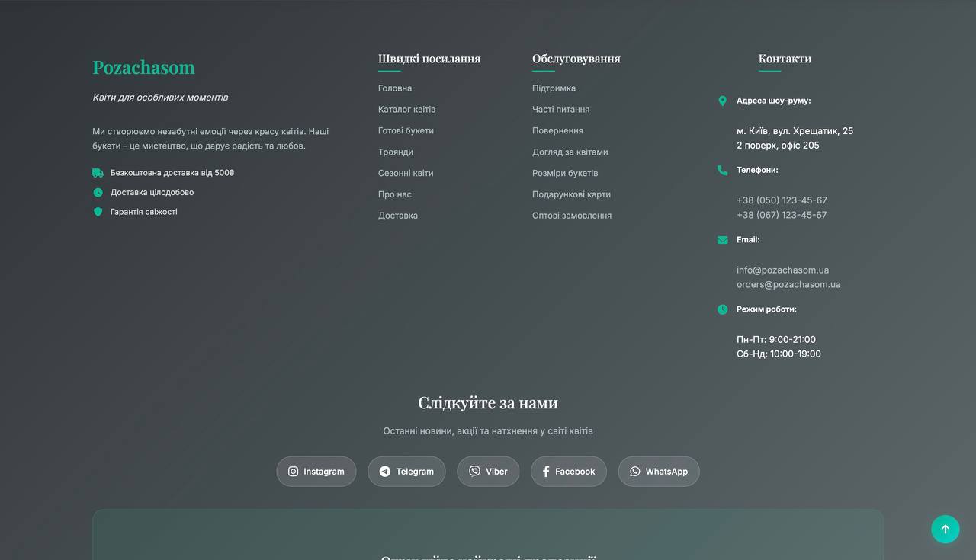
Task: Open the Telegram button label
Action: tap(415, 472)
